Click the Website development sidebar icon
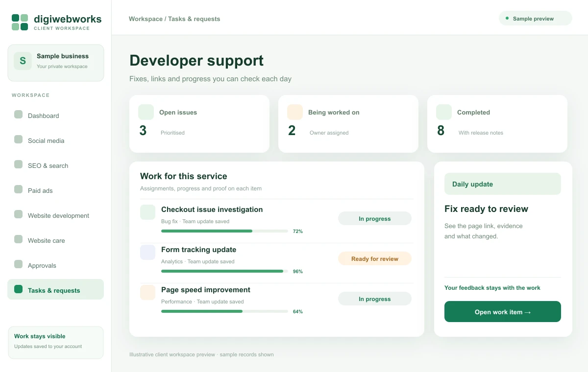Screen dimensions: 588x372 tap(18, 214)
